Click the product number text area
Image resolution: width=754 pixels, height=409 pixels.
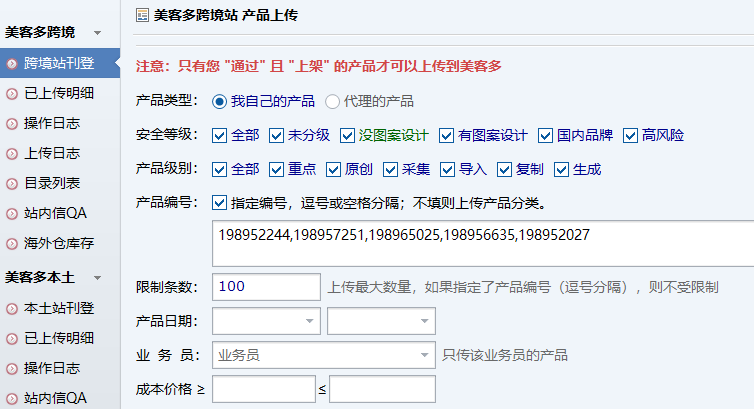click(483, 244)
